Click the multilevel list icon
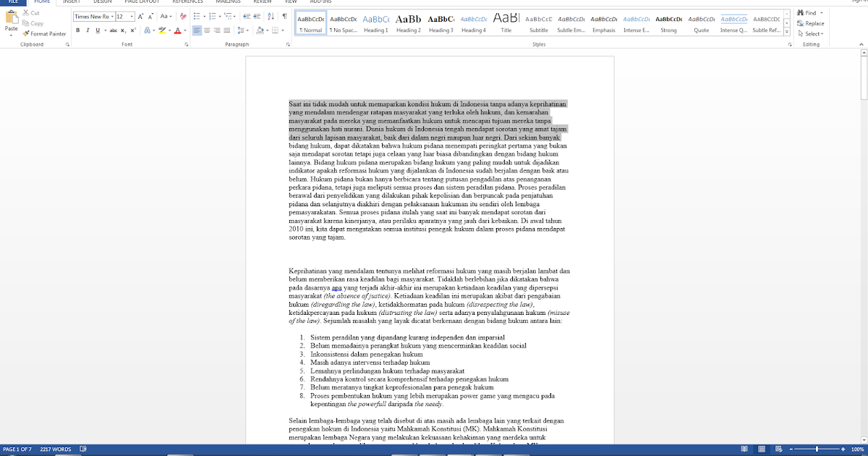 (229, 16)
